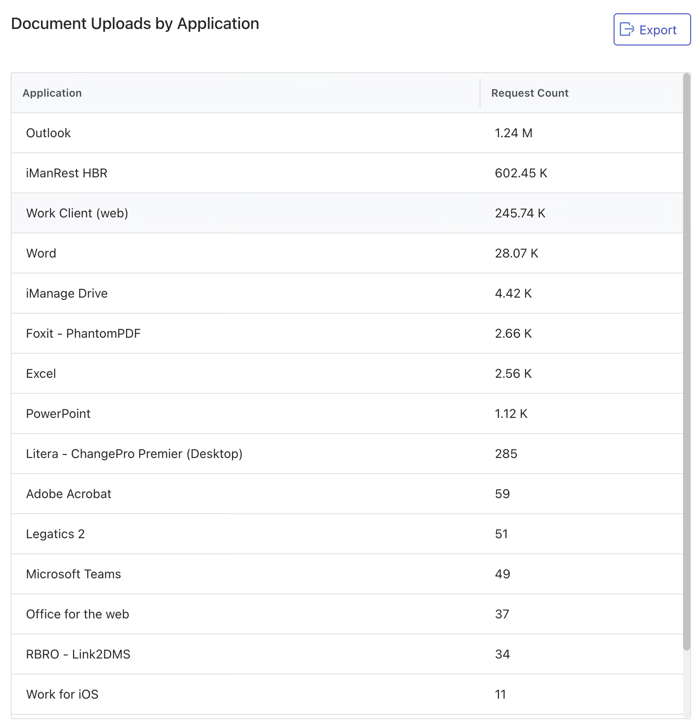Click the Export button
The width and height of the screenshot is (700, 728).
tap(652, 29)
